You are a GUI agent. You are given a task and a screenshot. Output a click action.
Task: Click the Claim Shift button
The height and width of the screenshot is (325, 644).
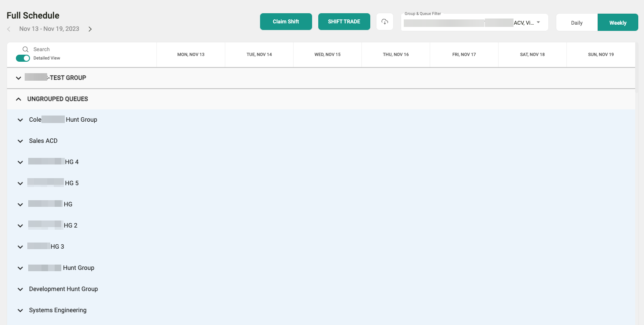pyautogui.click(x=286, y=22)
